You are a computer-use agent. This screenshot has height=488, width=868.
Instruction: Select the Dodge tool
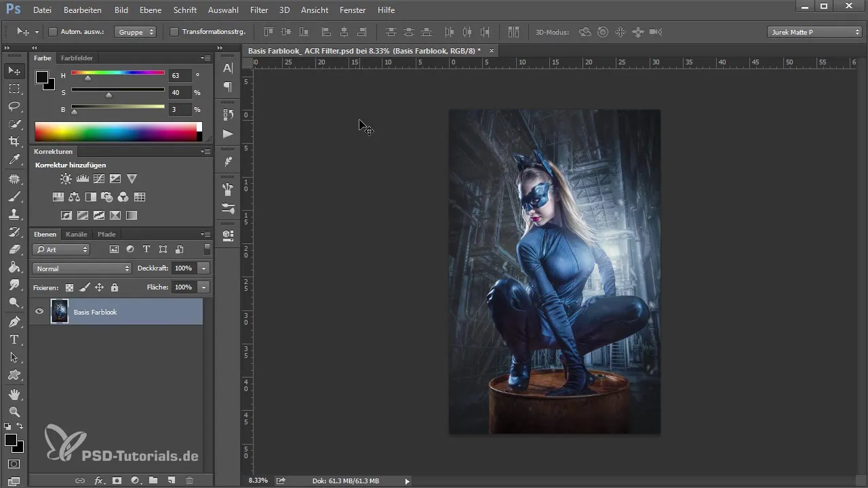pyautogui.click(x=14, y=302)
